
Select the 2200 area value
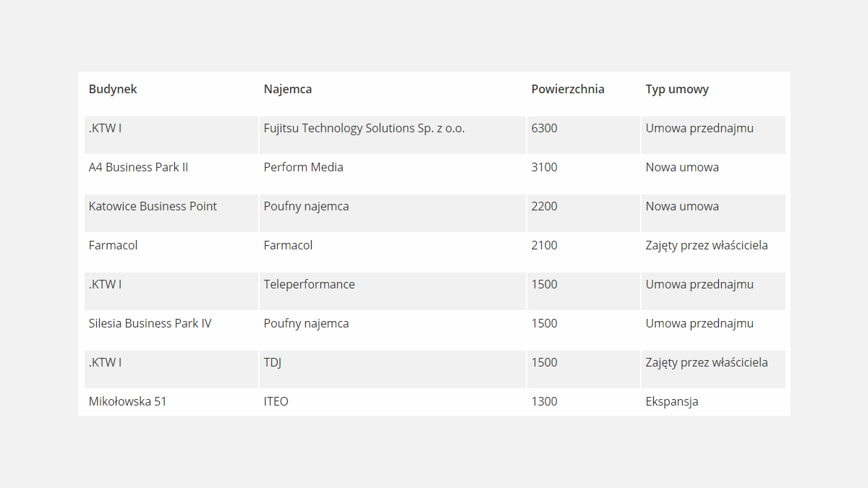point(544,207)
